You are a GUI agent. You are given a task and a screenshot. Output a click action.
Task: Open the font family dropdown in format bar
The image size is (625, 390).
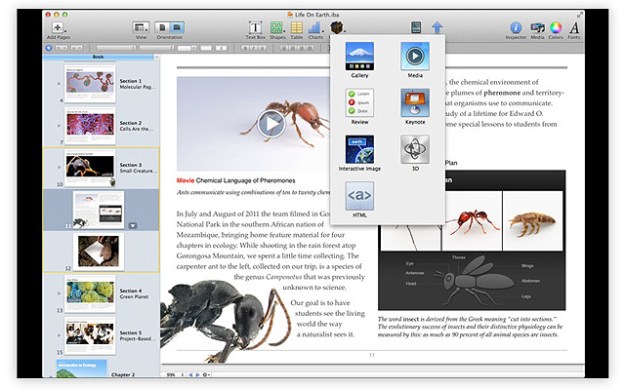pos(116,48)
